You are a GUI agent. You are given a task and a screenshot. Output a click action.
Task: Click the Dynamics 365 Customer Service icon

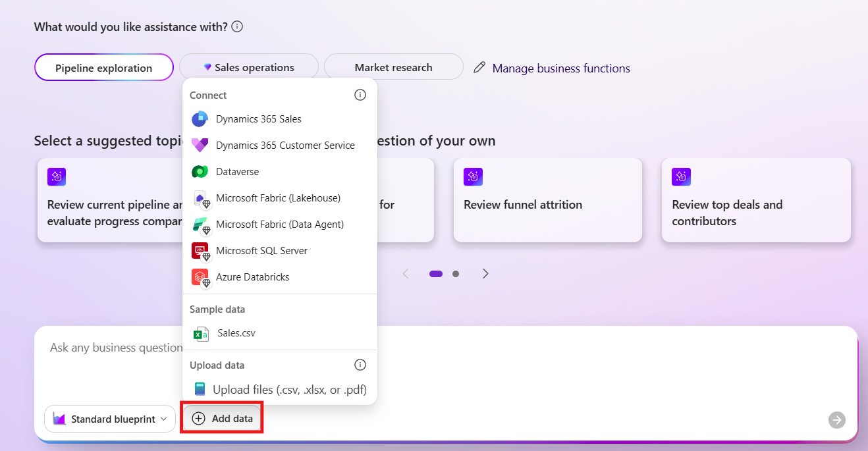point(200,146)
